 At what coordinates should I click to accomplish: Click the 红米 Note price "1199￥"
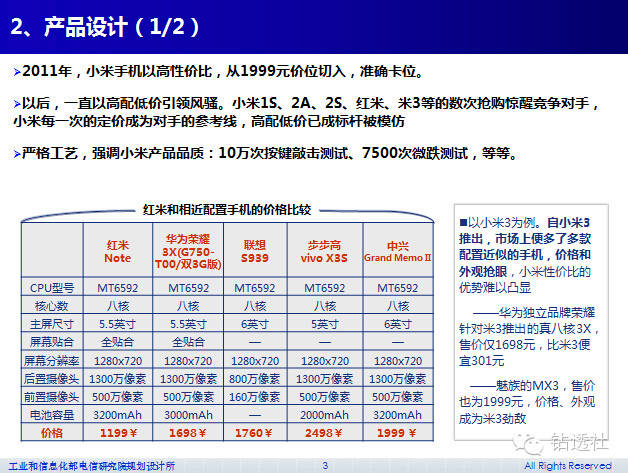(x=118, y=433)
